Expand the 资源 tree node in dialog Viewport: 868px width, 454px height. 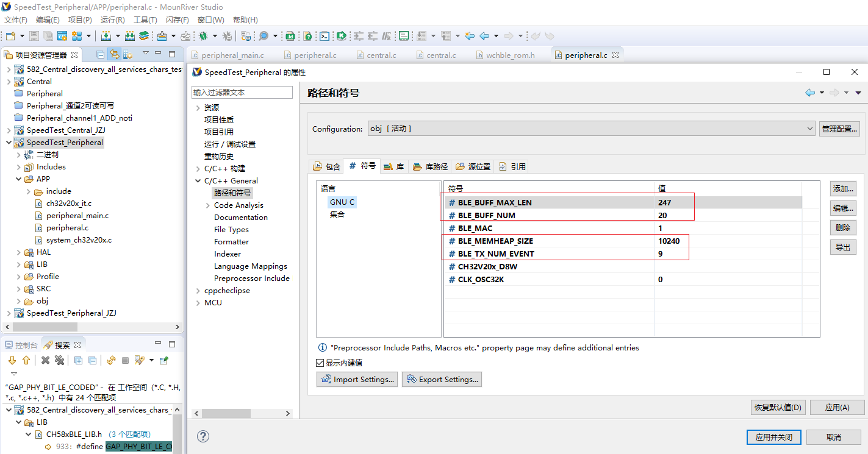(198, 108)
